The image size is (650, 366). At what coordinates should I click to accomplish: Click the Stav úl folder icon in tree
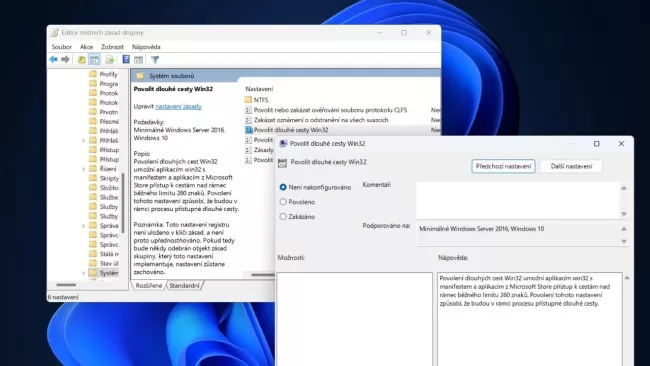click(93, 263)
